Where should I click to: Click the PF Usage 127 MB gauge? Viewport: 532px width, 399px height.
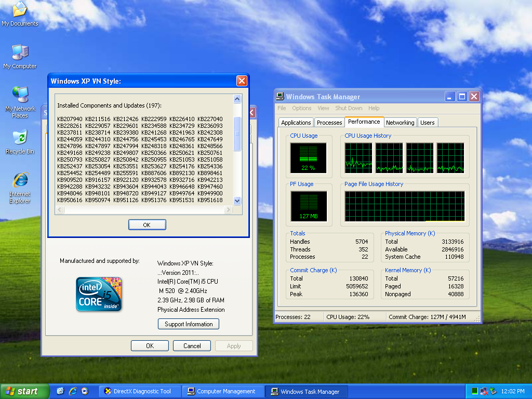click(x=309, y=206)
